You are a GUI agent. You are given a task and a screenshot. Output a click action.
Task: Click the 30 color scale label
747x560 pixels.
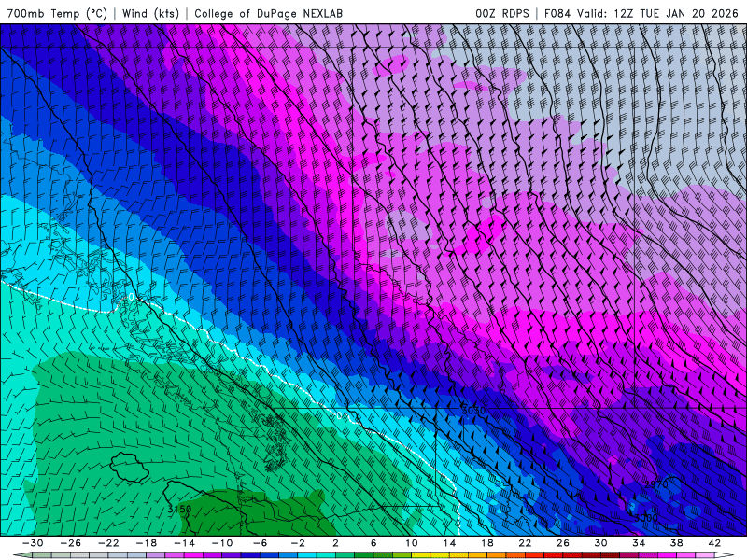pyautogui.click(x=600, y=543)
